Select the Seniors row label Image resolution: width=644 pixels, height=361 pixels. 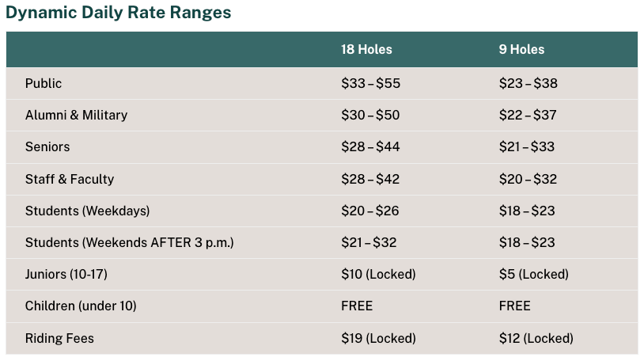47,146
